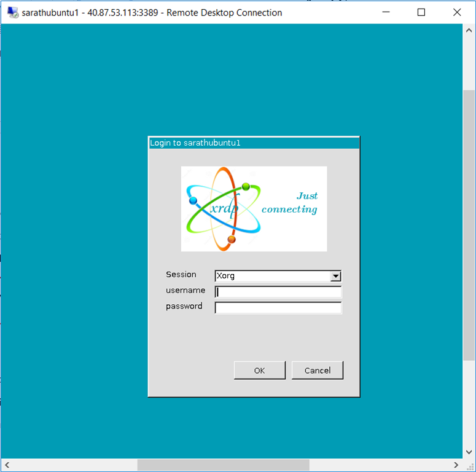Click the horizontal scrollbar thumb

pos(224,465)
